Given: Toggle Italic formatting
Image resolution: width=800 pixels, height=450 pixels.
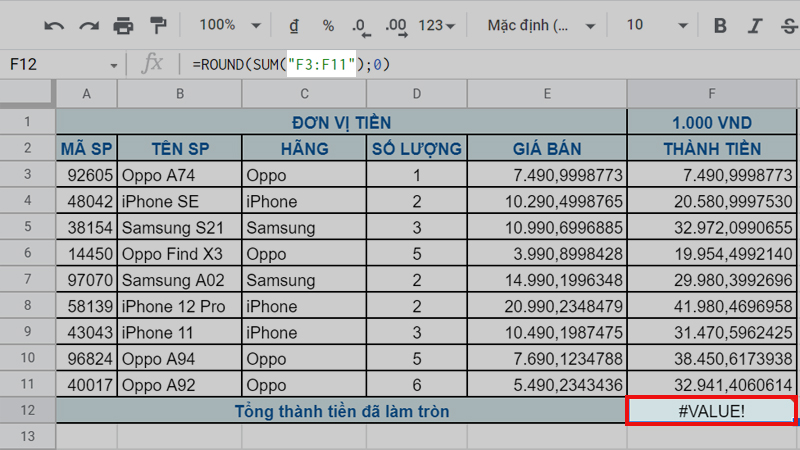Looking at the screenshot, I should 755,25.
